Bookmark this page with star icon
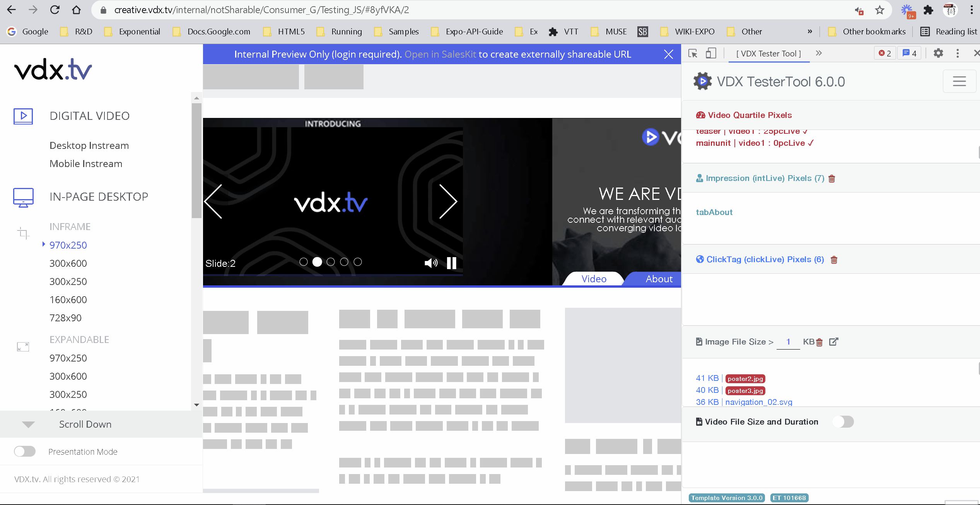Viewport: 980px width, 505px height. (x=880, y=10)
